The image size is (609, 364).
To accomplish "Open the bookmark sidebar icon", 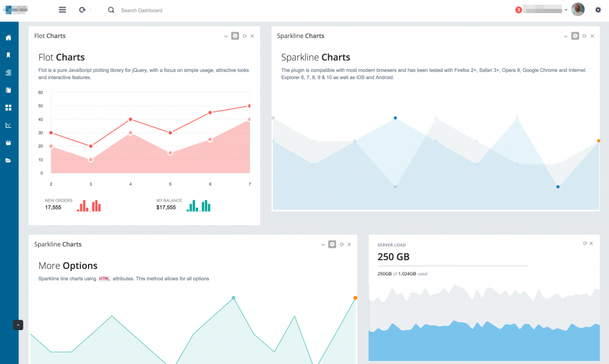I will (8, 55).
